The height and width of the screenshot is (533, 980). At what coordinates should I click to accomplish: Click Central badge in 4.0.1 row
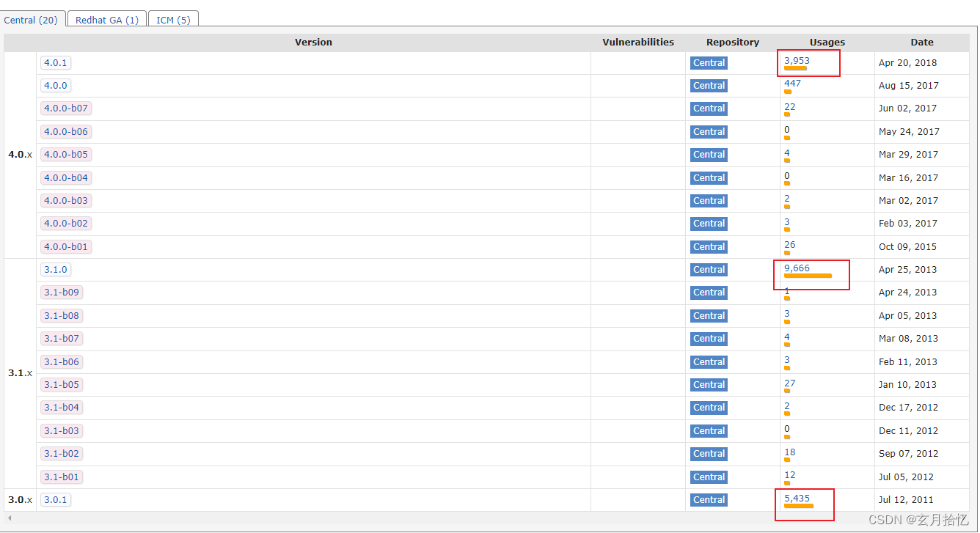click(709, 63)
